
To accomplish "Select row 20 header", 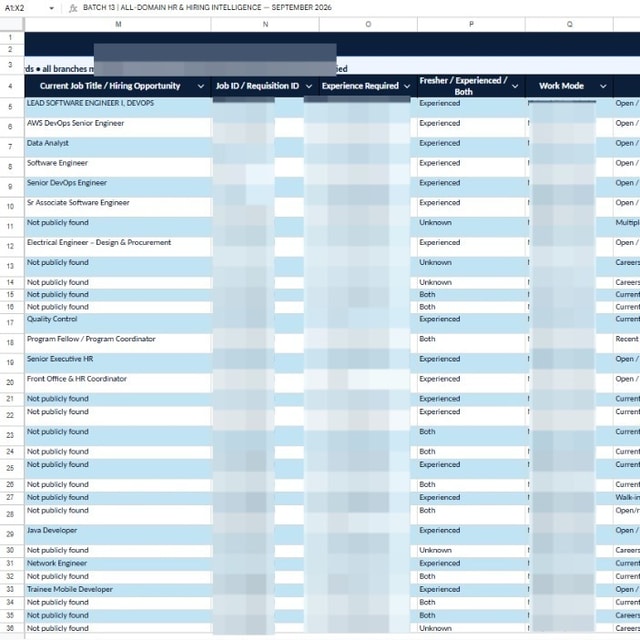I will tap(11, 382).
